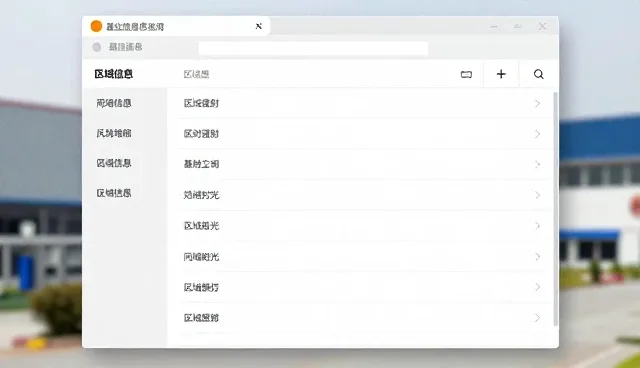Expand the chevron on the first list row
640x368 pixels.
coord(538,104)
